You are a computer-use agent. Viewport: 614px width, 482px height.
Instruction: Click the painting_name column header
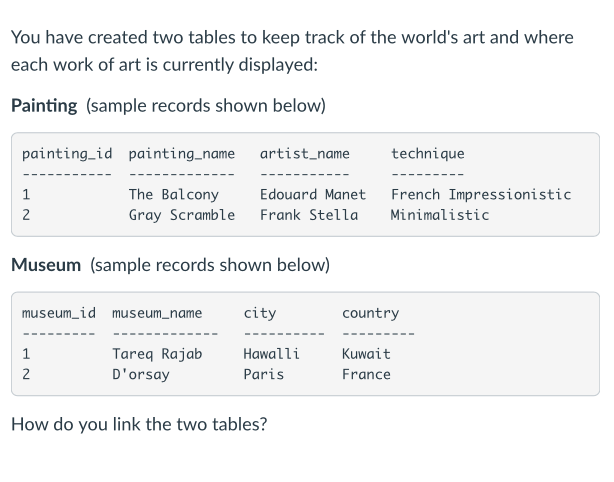point(182,154)
